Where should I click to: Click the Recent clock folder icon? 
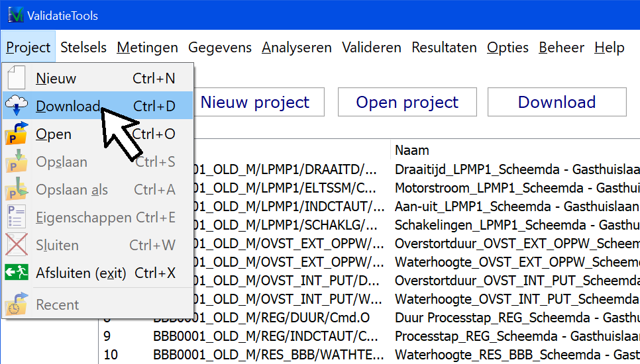click(17, 304)
